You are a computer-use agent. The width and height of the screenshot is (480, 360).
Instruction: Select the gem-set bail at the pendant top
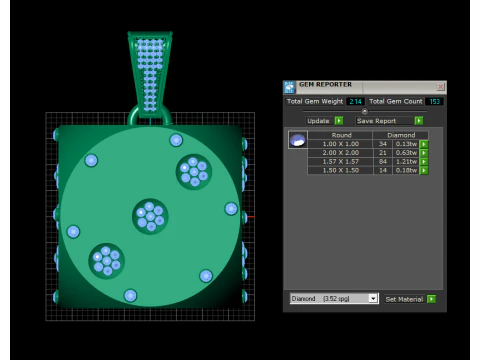tap(150, 74)
